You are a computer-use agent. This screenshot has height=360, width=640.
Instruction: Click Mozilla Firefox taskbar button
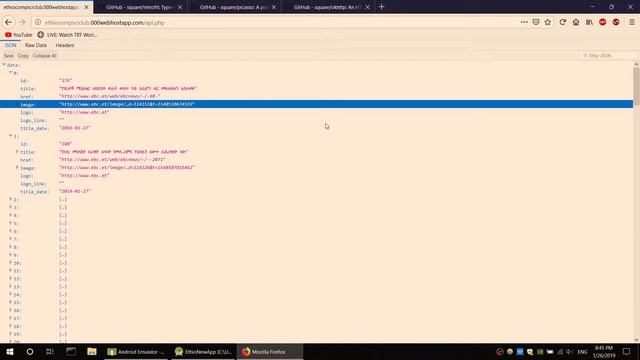tap(270, 351)
